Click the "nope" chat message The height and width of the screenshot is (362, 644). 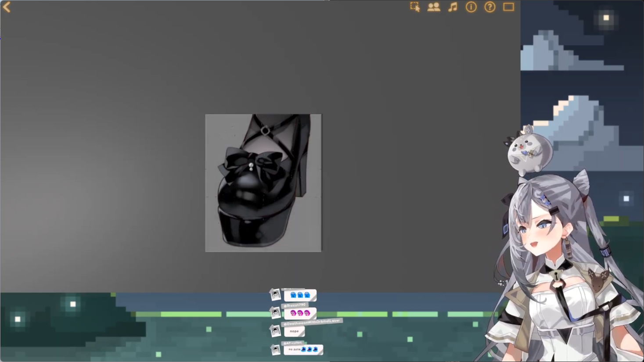(294, 331)
